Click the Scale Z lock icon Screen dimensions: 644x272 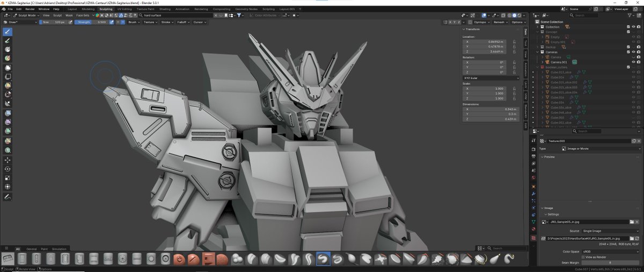(515, 98)
